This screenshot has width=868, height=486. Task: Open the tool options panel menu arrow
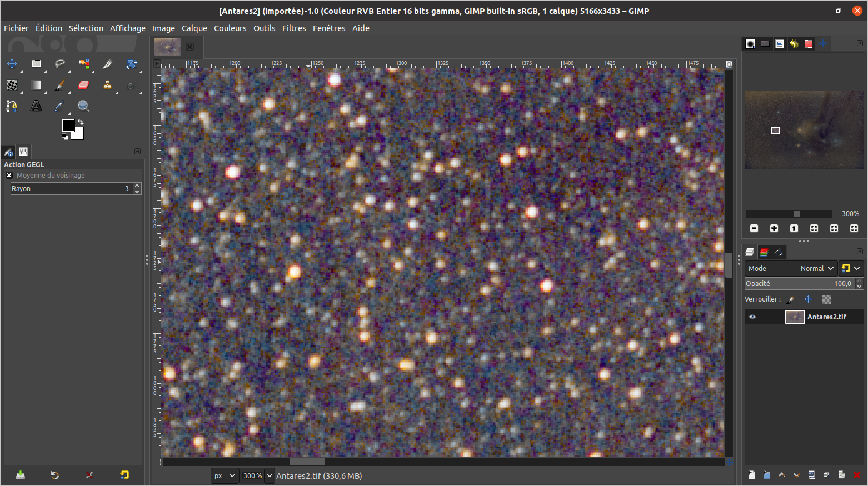click(137, 151)
